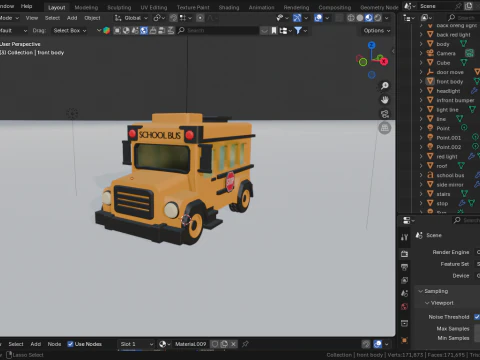The height and width of the screenshot is (360, 480).
Task: Open the Tool properties tab icon
Action: tap(404, 237)
